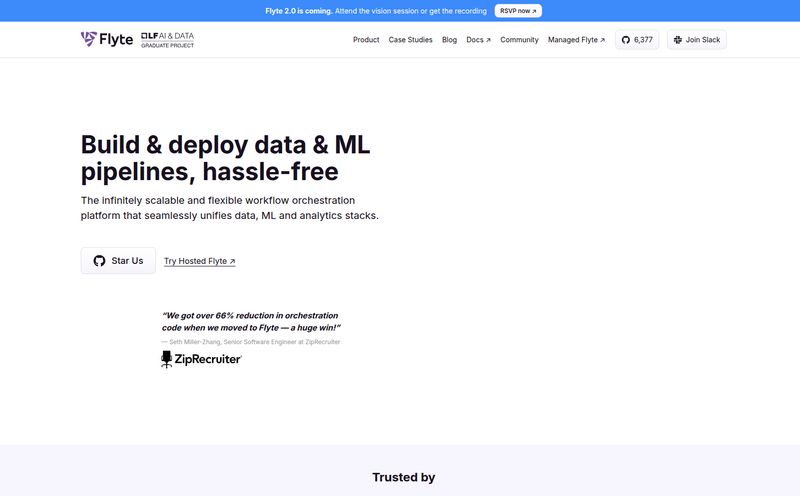Open the Product menu item
The width and height of the screenshot is (800, 496).
coord(366,40)
